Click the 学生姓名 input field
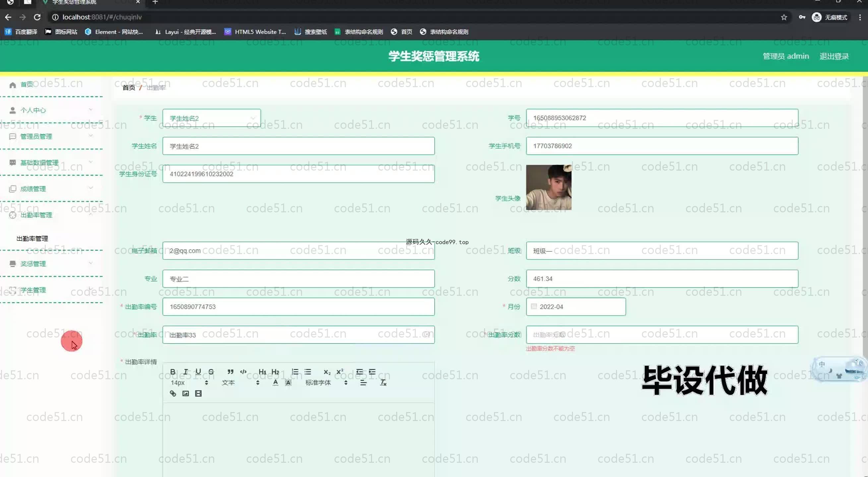Screen dimensions: 868x477 coord(298,146)
